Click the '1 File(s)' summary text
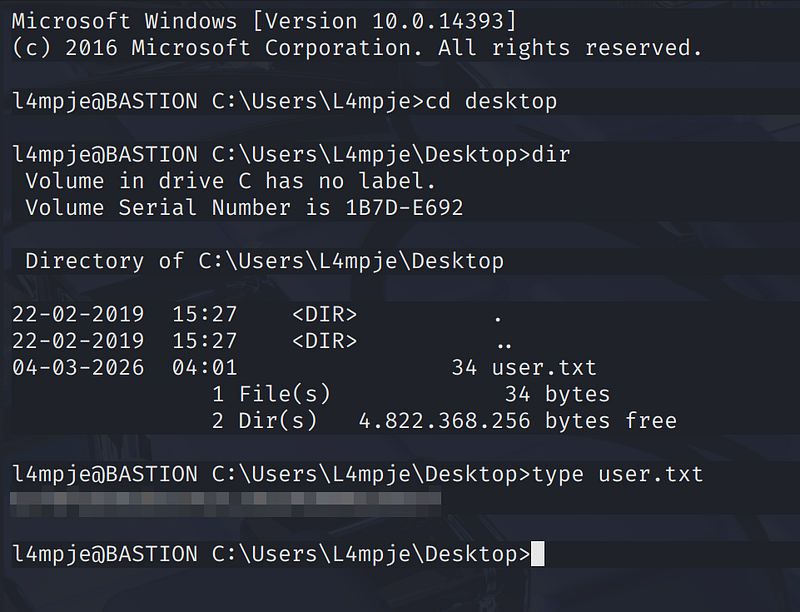Viewport: 800px width, 612px height. 270,394
